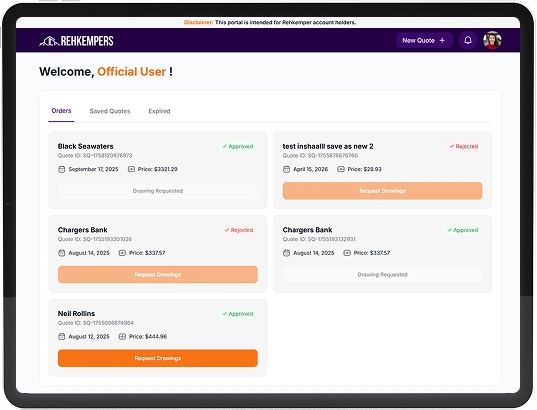
Task: Request drawings for rejected Chargers Bank order
Action: pyautogui.click(x=158, y=275)
